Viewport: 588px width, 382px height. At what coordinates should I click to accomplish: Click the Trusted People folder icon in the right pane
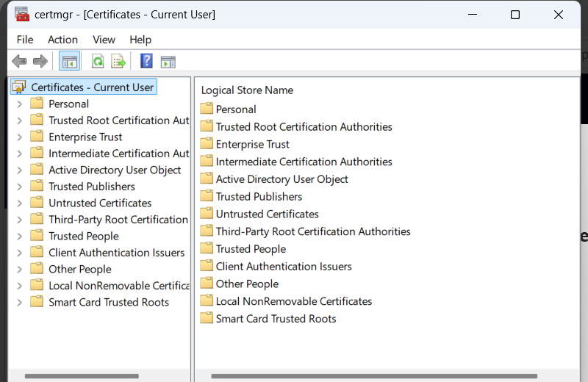click(207, 248)
